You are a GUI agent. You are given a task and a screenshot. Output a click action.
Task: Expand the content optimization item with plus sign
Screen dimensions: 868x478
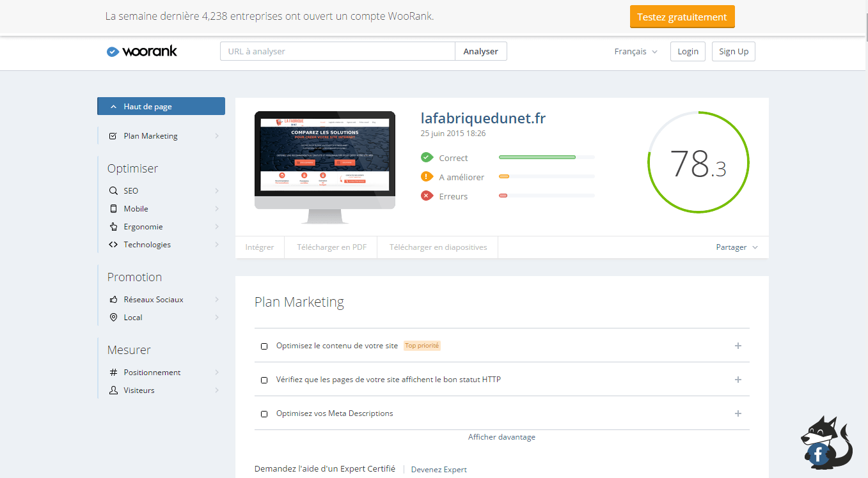coord(738,346)
